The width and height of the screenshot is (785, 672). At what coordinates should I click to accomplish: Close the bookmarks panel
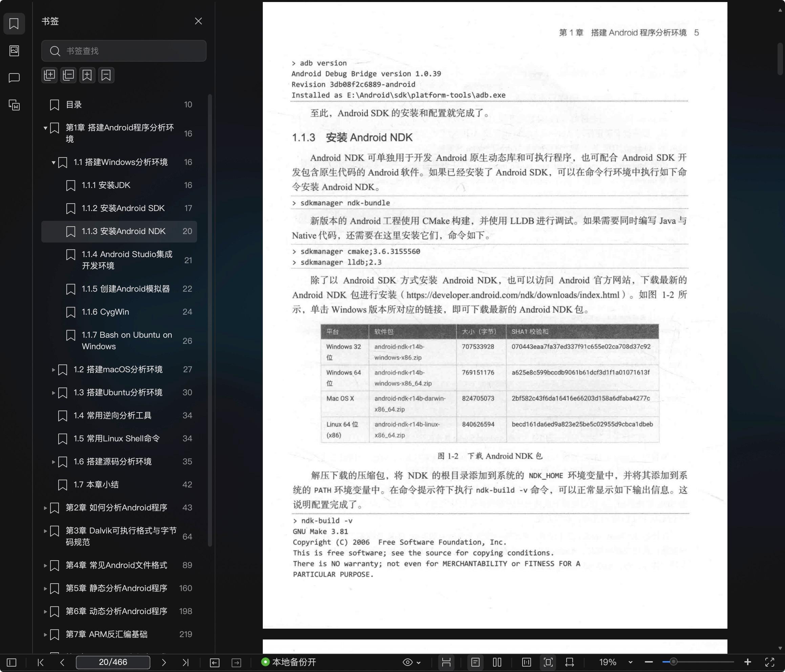[x=198, y=21]
